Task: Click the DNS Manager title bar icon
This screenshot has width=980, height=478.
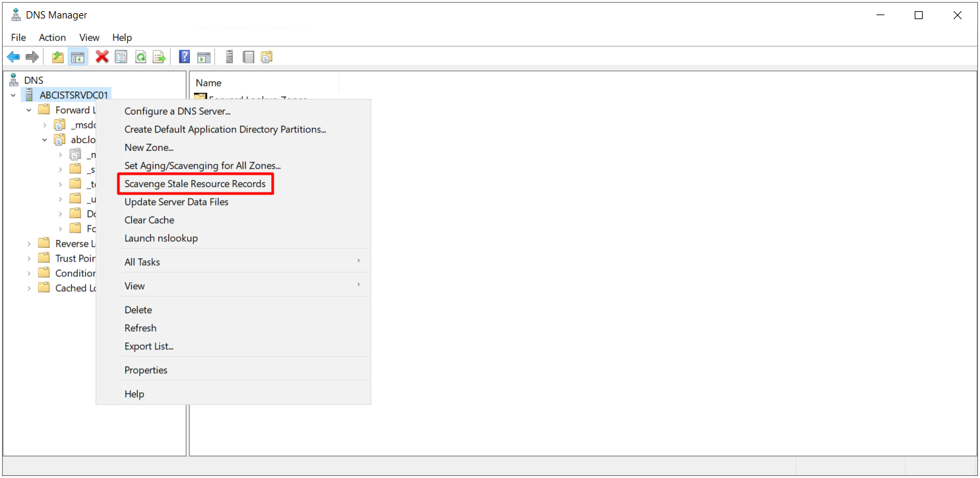Action: coord(16,15)
